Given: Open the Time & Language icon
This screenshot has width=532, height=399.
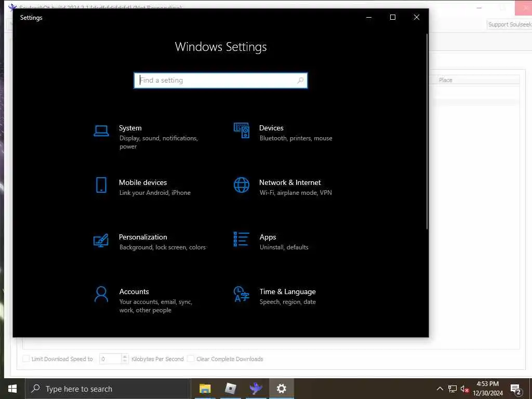Looking at the screenshot, I should [242, 294].
